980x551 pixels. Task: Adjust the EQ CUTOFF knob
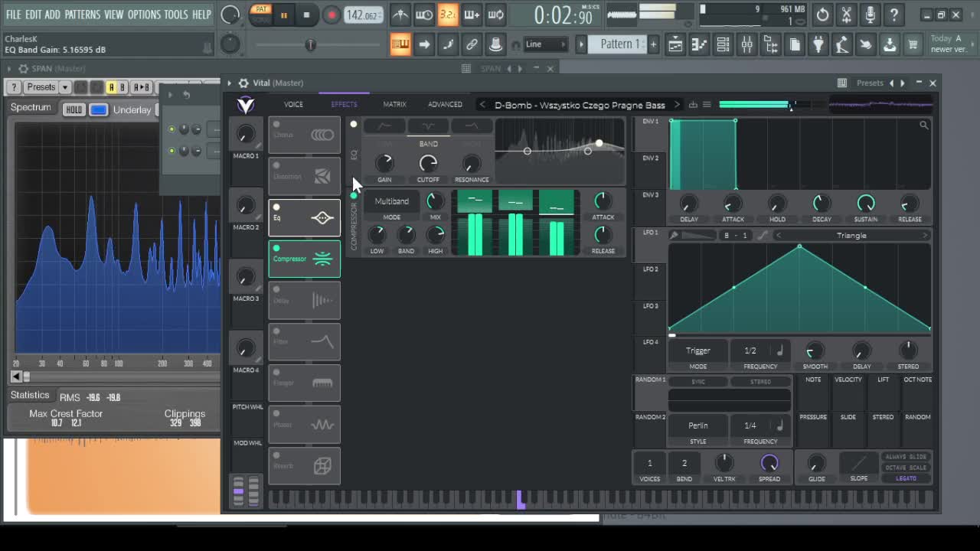[x=428, y=163]
